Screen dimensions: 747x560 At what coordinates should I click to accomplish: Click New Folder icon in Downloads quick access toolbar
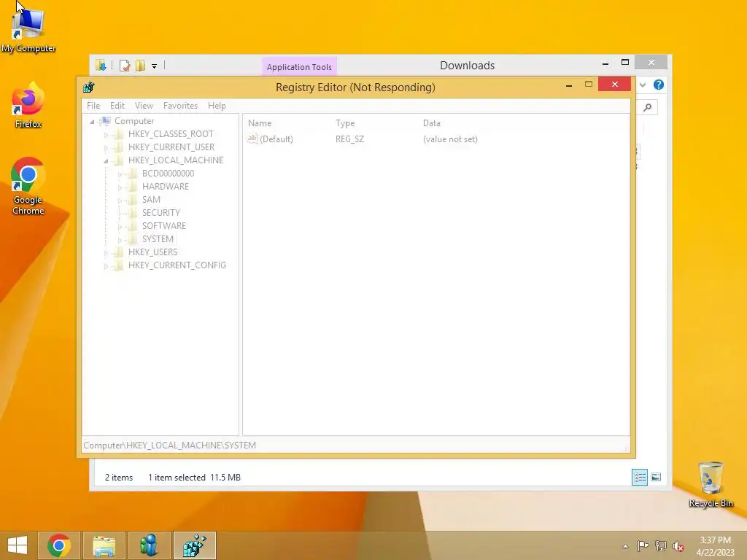[140, 66]
